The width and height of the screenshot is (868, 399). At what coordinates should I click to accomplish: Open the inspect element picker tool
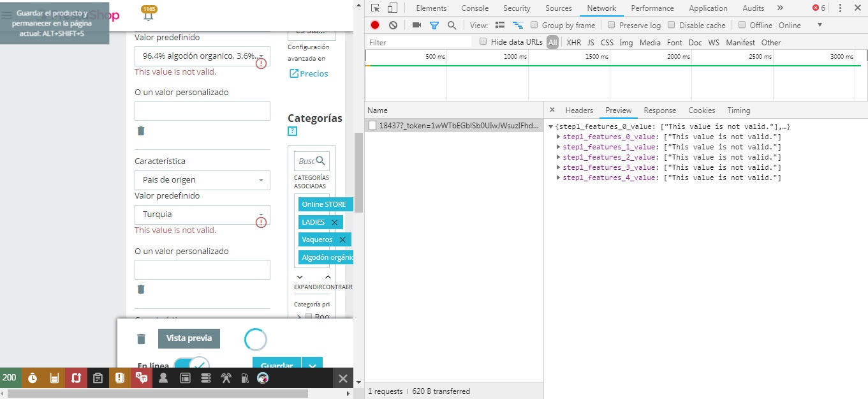376,8
